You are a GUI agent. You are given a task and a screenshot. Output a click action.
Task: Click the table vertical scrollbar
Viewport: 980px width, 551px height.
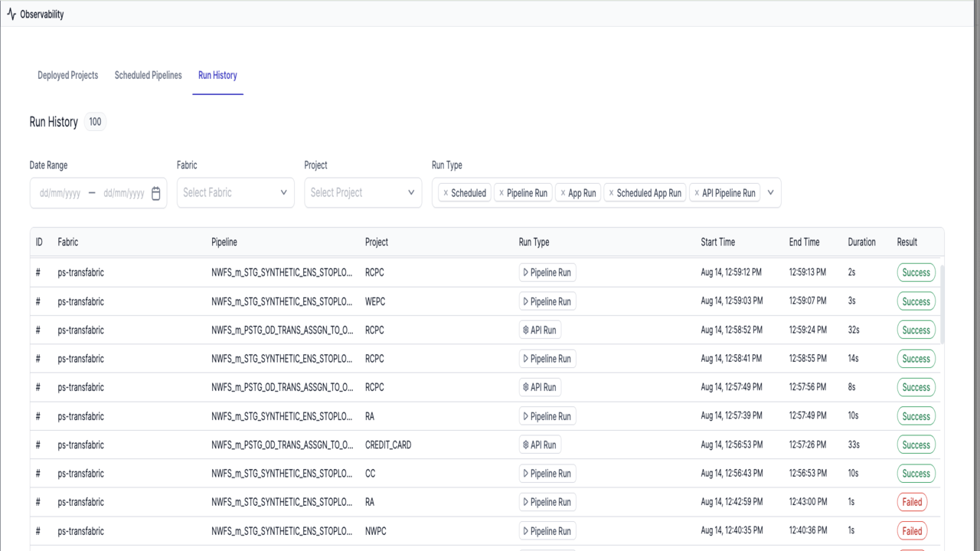(x=942, y=305)
